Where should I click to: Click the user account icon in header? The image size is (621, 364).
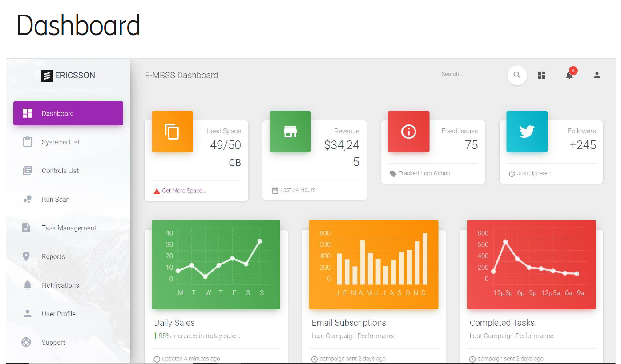pos(597,75)
